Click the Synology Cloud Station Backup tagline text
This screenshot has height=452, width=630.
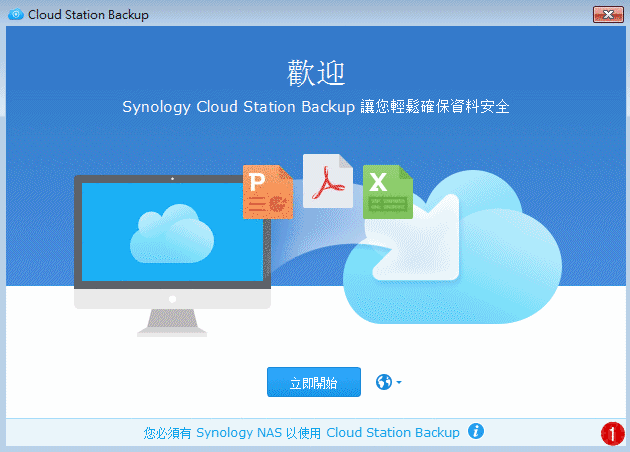point(316,107)
